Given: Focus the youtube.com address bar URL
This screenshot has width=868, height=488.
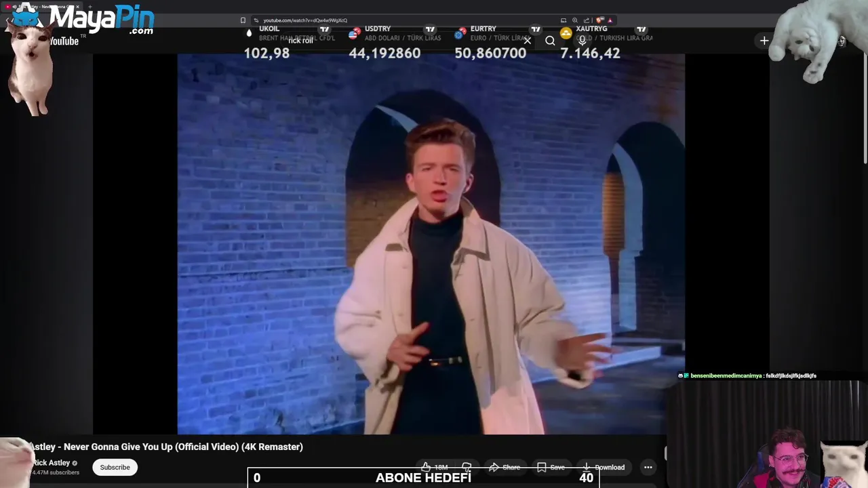Looking at the screenshot, I should (305, 20).
